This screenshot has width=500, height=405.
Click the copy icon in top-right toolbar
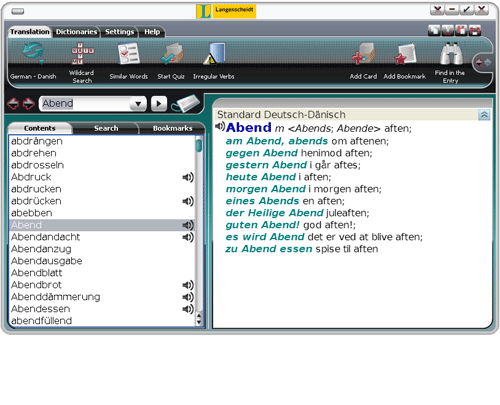tap(434, 31)
